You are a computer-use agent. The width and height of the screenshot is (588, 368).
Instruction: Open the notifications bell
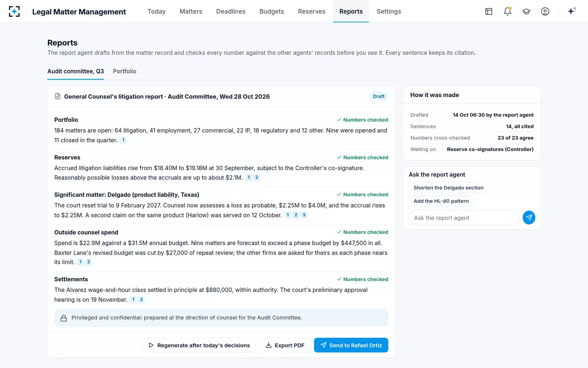point(508,11)
